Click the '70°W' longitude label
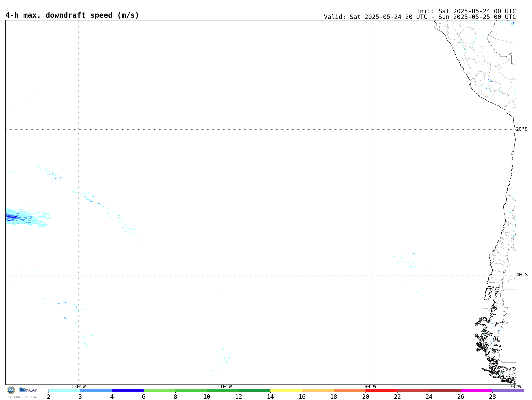This screenshot has width=532, height=400. click(x=515, y=386)
